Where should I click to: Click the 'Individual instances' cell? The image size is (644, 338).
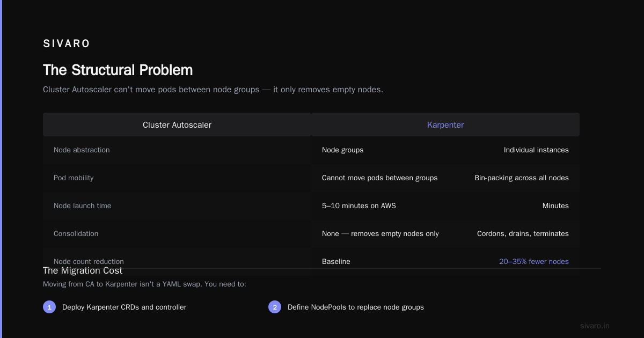536,150
